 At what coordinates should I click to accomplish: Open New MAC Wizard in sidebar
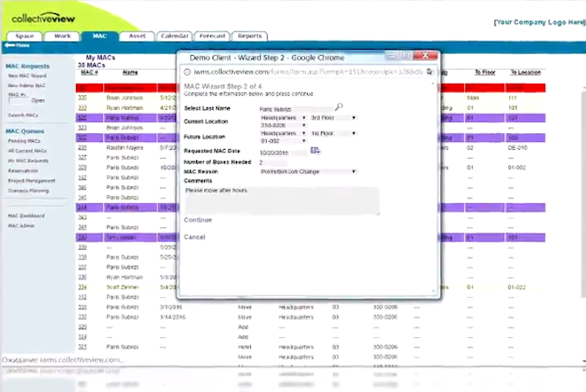27,76
